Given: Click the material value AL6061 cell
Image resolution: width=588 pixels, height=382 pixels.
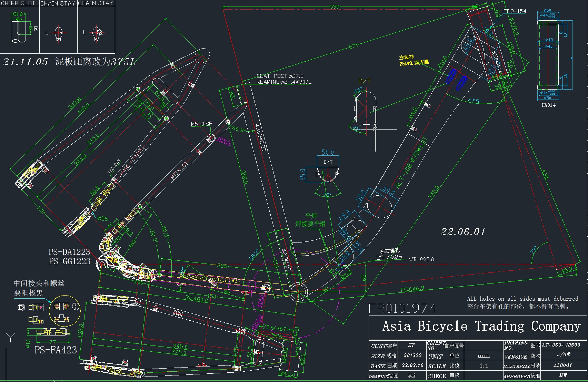Looking at the screenshot, I should click(564, 365).
